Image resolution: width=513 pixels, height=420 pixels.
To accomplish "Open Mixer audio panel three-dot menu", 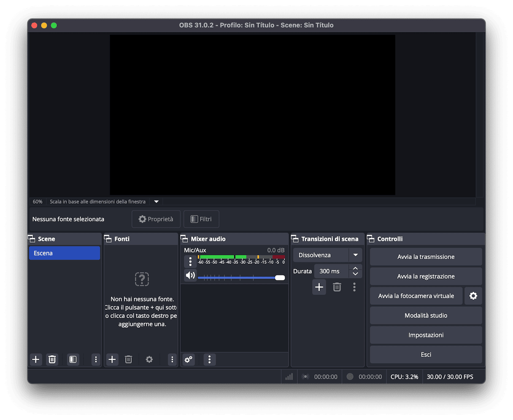I will pos(209,359).
